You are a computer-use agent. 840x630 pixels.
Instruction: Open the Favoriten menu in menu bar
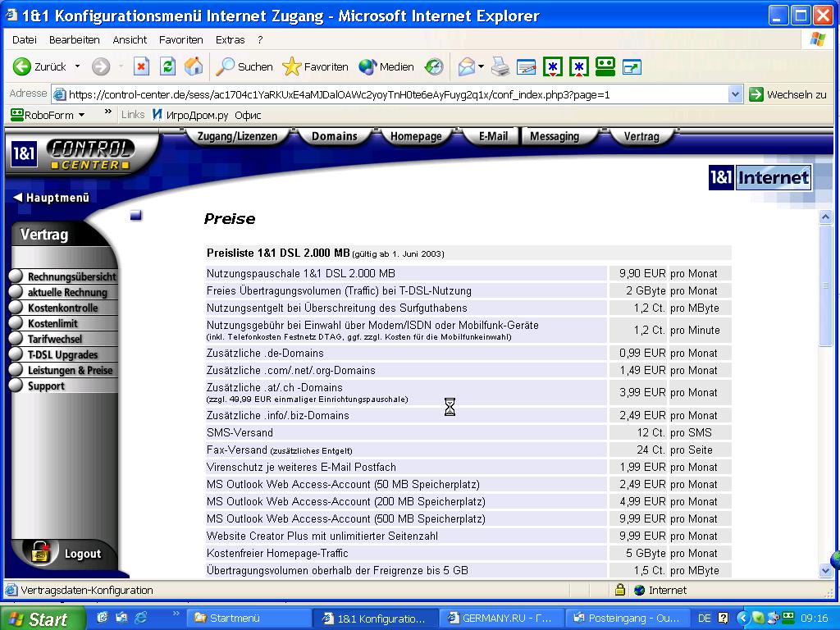point(181,39)
